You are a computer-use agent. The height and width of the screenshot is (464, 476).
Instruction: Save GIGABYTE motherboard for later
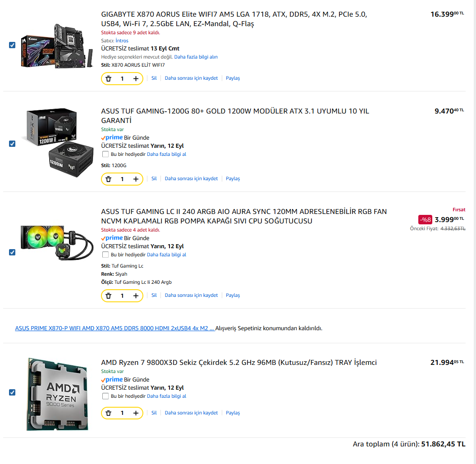(191, 78)
